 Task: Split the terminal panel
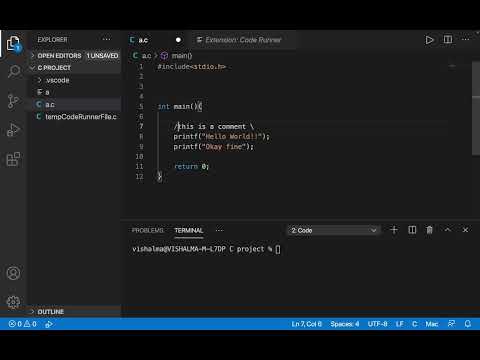click(x=412, y=230)
